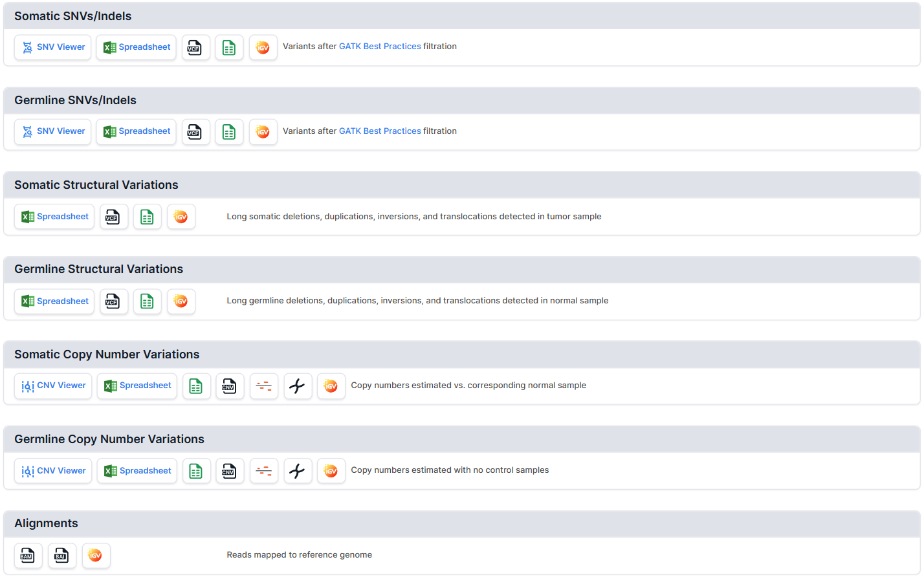924x577 pixels.
Task: Download VCF icon in Somatic Structural Variations
Action: [x=113, y=217]
